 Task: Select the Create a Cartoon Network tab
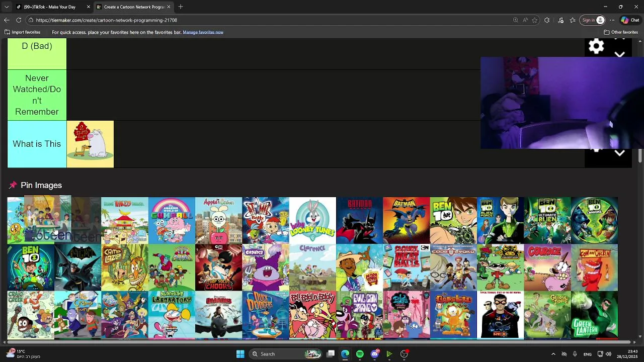[133, 7]
